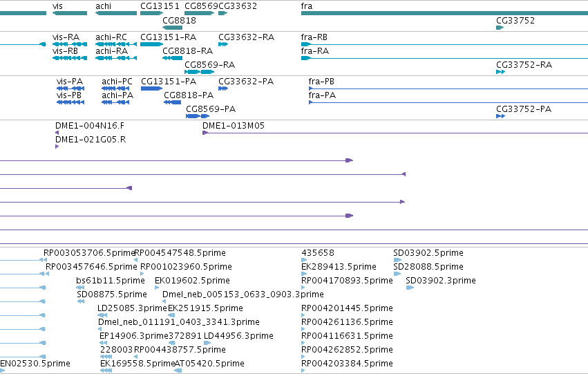
Task: Select transcript fra-RB
Action: click(x=314, y=37)
